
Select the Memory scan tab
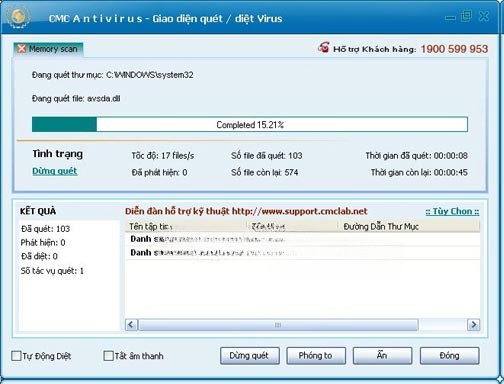[48, 49]
